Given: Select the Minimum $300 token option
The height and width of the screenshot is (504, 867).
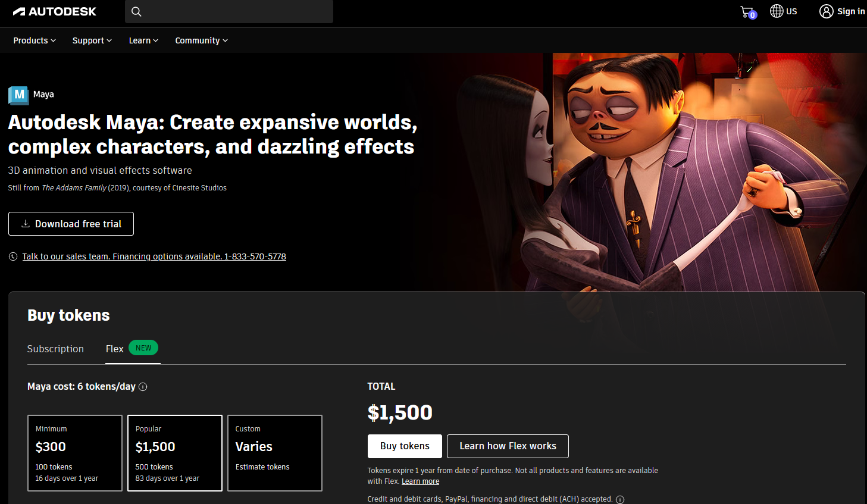Looking at the screenshot, I should (75, 453).
